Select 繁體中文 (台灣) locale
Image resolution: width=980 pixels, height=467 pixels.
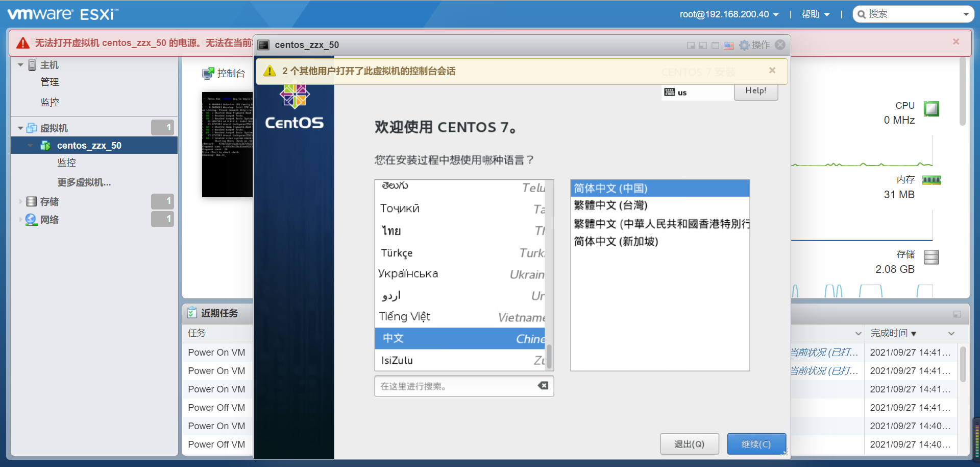pos(660,205)
